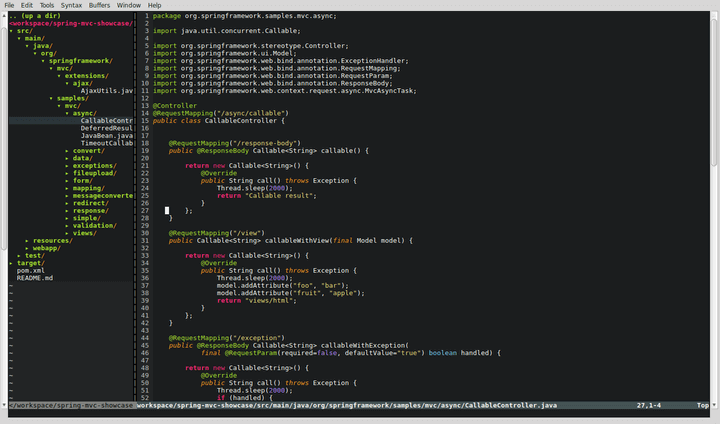Place cursor on package declaration line

pos(245,16)
